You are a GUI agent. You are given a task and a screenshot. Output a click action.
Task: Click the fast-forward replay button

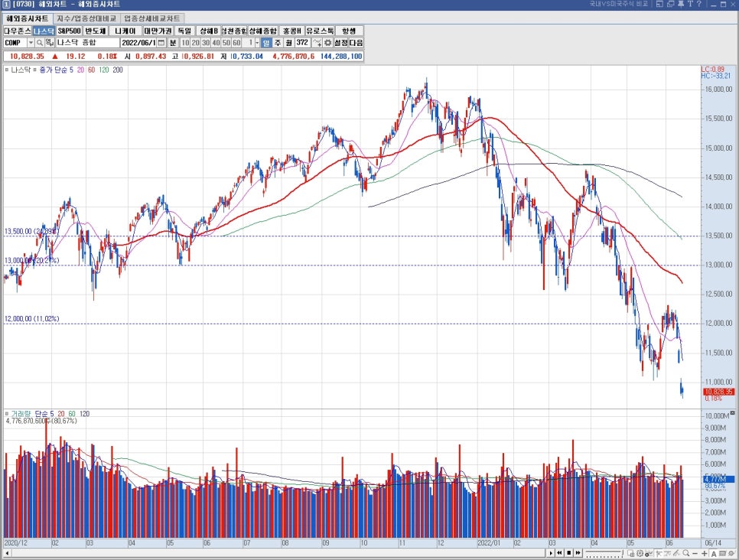pos(578,553)
